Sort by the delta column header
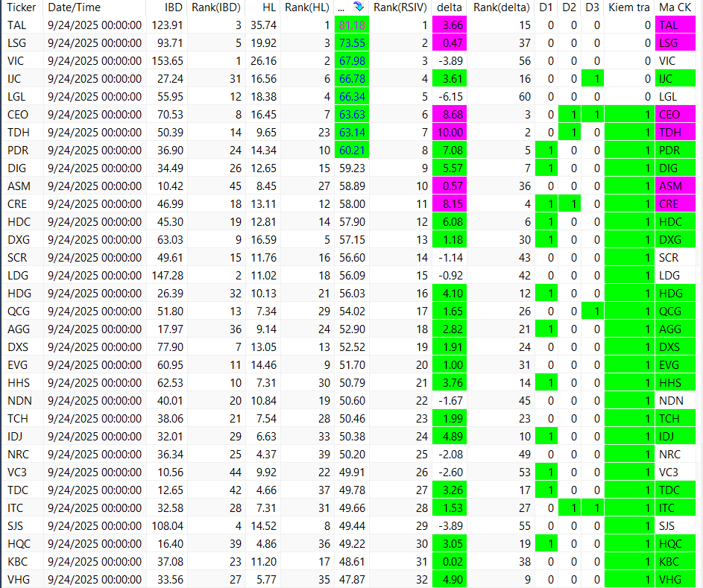The width and height of the screenshot is (703, 588). [450, 7]
